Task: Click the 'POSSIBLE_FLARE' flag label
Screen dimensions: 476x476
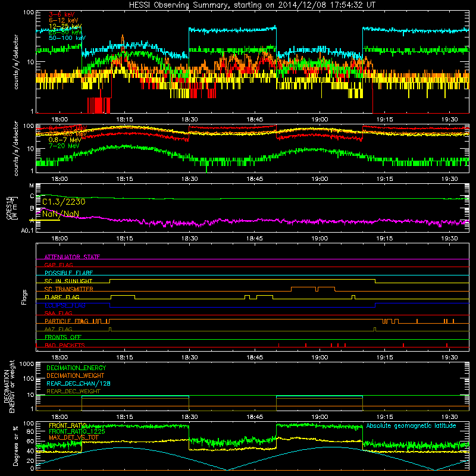Action: (68, 273)
